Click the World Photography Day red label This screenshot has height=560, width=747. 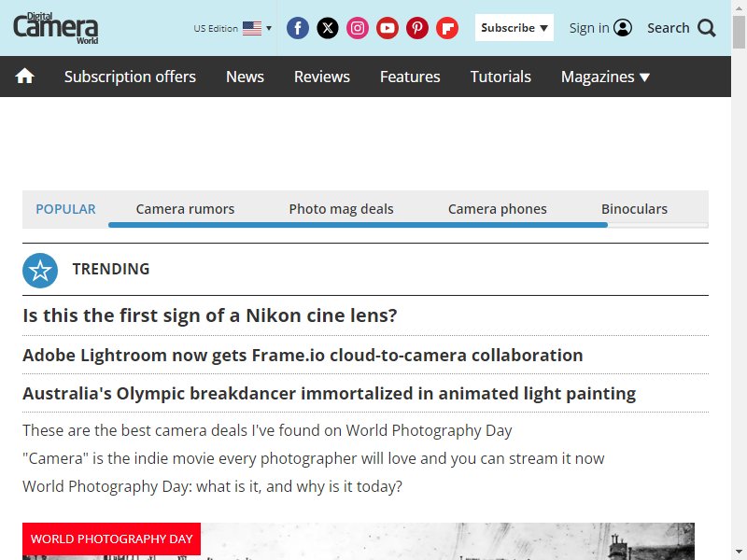click(x=111, y=539)
